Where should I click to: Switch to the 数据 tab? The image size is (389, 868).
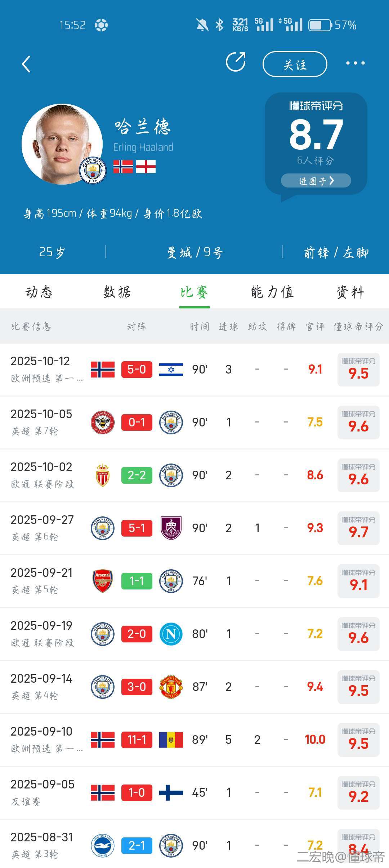(117, 292)
